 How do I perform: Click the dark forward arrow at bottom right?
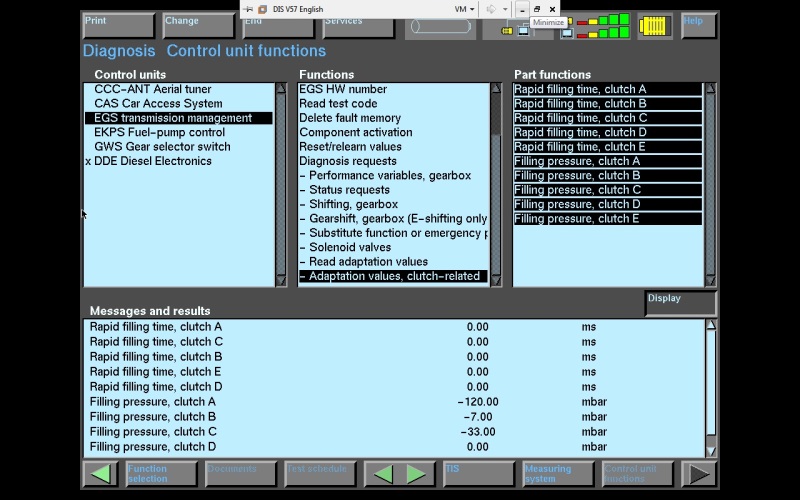point(699,474)
